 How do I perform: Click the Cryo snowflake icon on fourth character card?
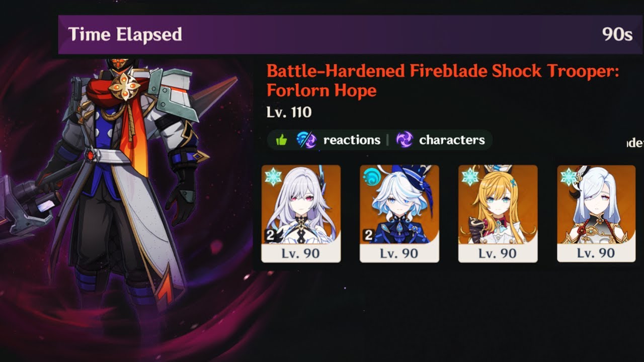569,177
